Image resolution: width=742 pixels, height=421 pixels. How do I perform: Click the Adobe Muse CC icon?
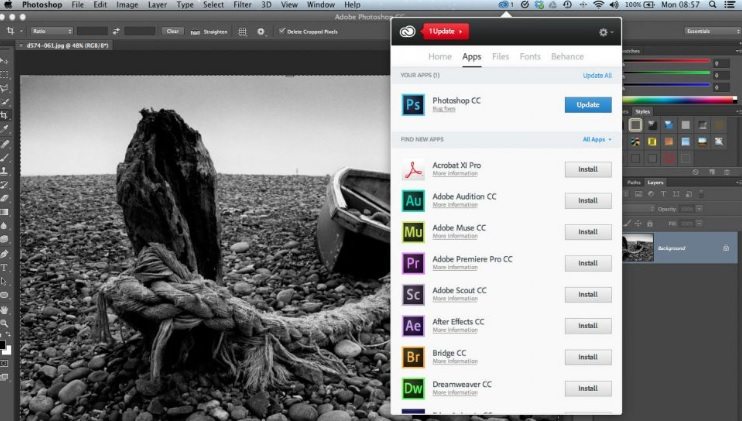pyautogui.click(x=413, y=232)
